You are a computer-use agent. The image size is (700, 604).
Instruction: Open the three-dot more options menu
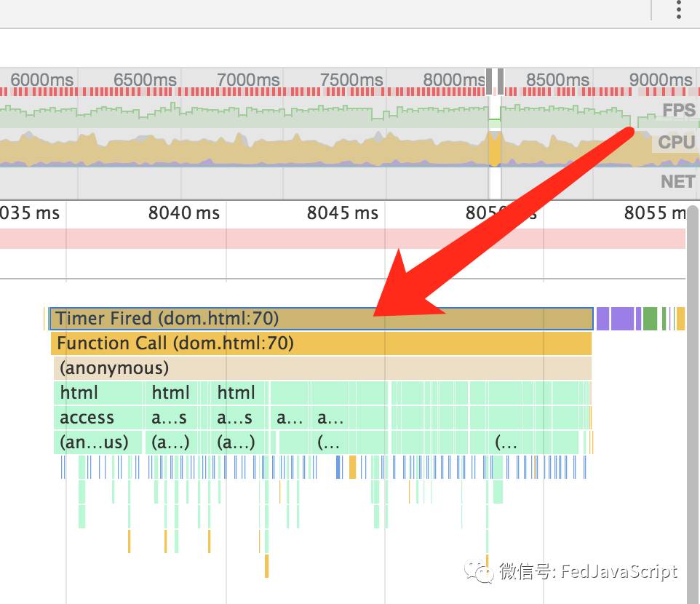(679, 9)
